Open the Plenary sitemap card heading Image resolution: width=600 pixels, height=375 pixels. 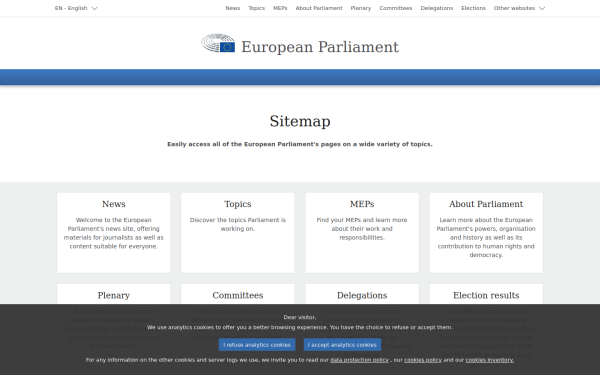(x=114, y=295)
